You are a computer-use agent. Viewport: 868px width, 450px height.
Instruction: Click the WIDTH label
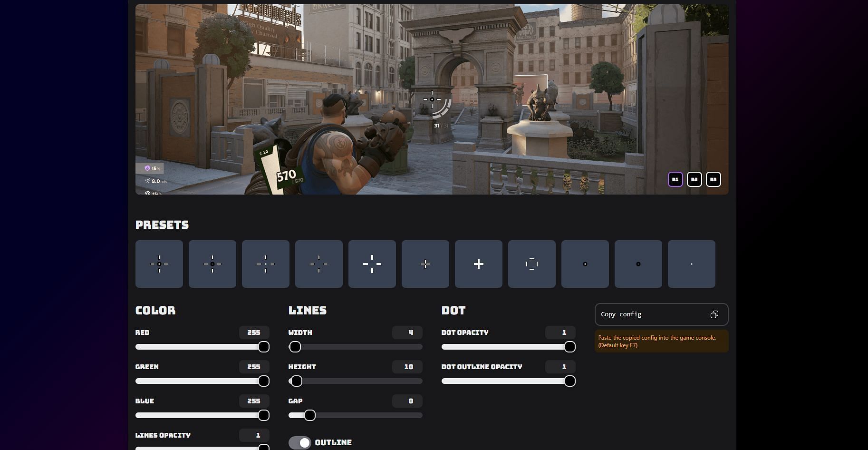point(300,333)
